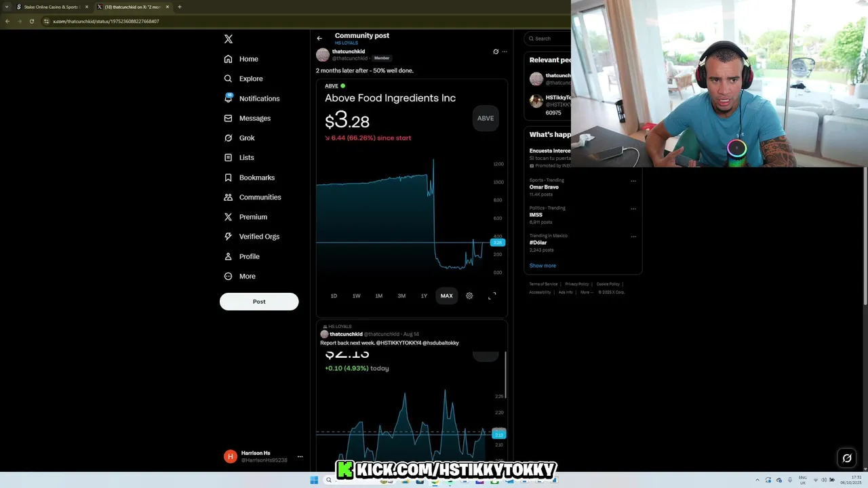This screenshot has height=488, width=868.
Task: Click the ABVE ticker badge
Action: pos(486,118)
